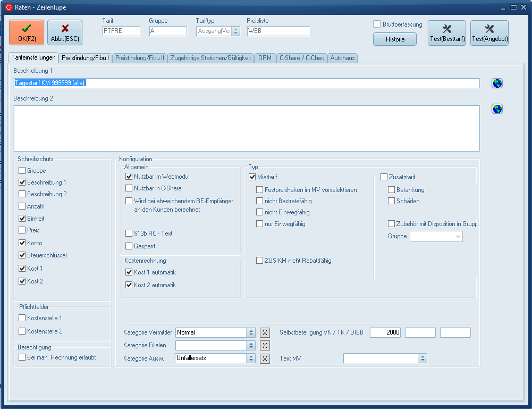This screenshot has width=532, height=409.
Task: Open the Kategorie Vermittler dropdown
Action: point(251,332)
